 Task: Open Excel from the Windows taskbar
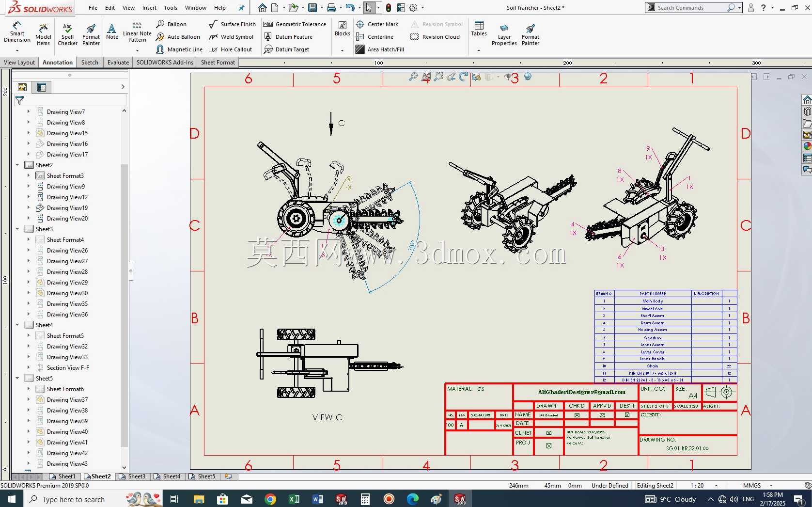tap(294, 499)
